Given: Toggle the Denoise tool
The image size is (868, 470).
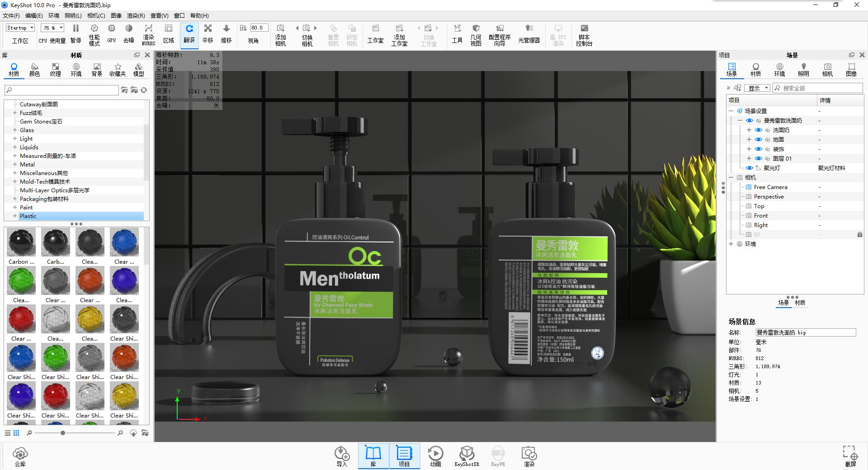Looking at the screenshot, I should click(x=129, y=34).
